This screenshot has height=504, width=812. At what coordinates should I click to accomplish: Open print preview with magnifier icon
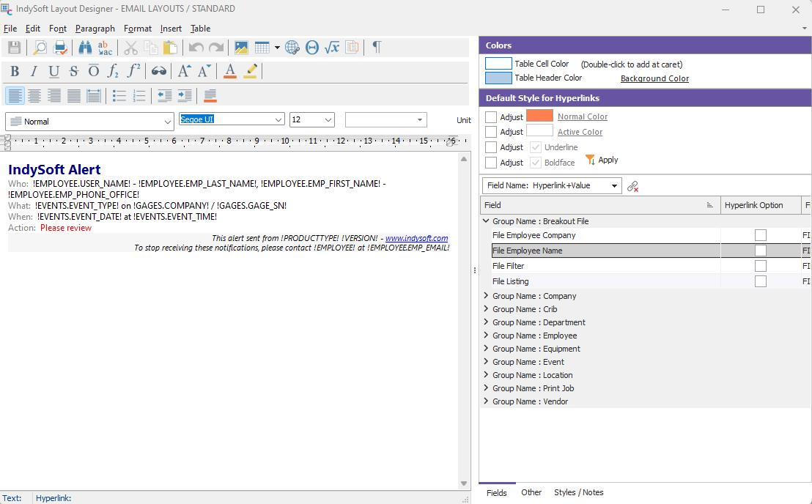pos(40,48)
